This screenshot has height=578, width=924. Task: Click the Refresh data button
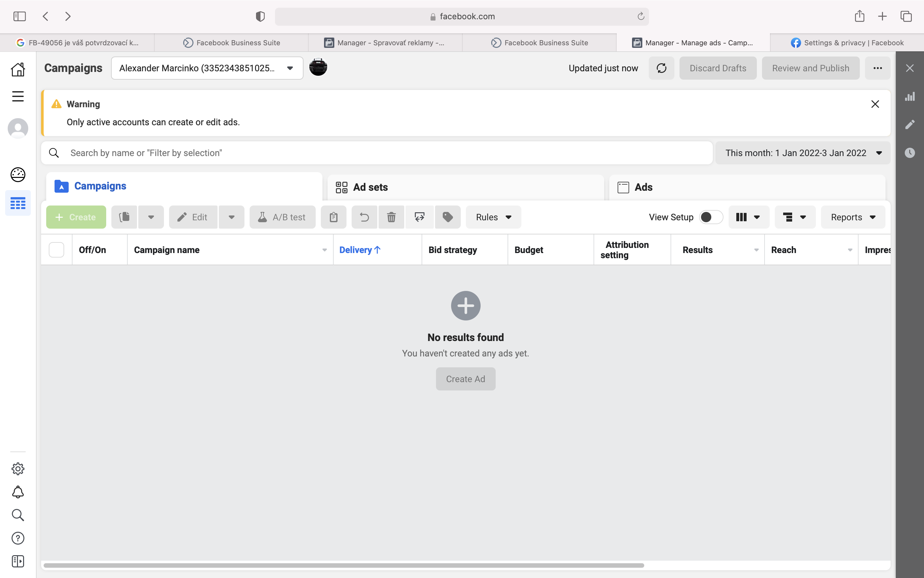click(x=661, y=68)
